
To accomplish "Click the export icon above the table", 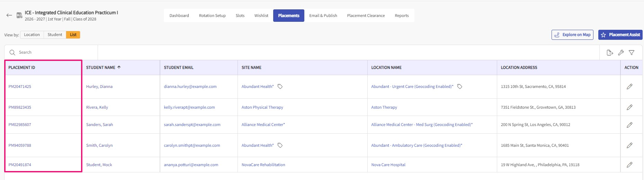I will [x=610, y=53].
